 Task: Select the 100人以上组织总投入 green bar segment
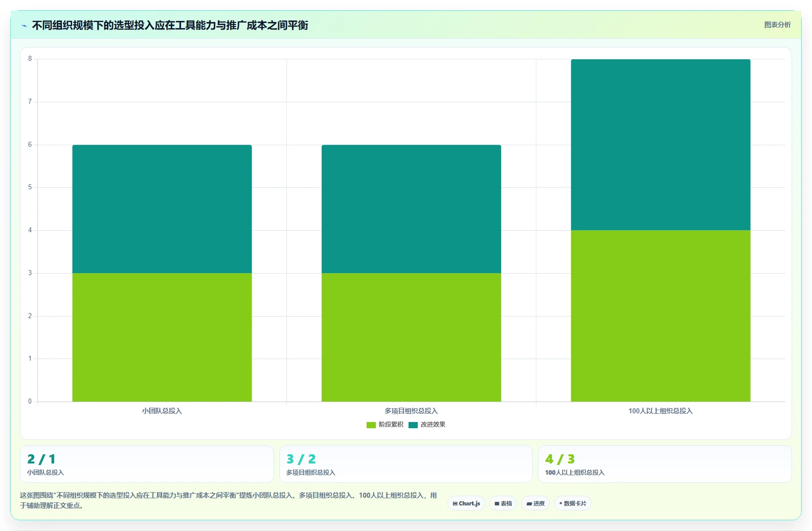661,316
